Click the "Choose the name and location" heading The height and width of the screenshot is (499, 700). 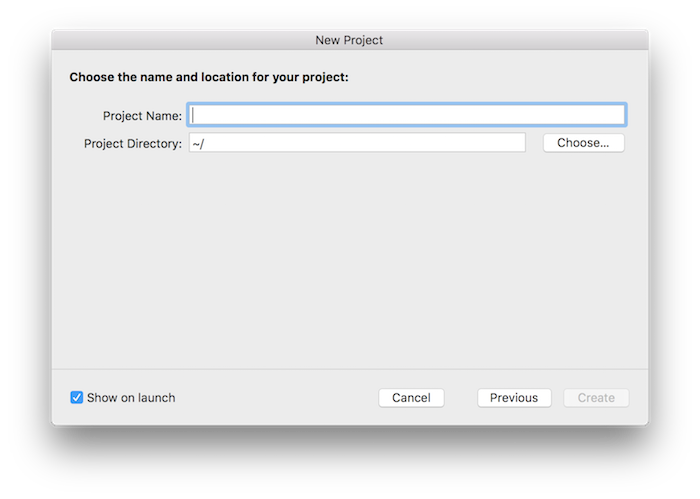(209, 77)
